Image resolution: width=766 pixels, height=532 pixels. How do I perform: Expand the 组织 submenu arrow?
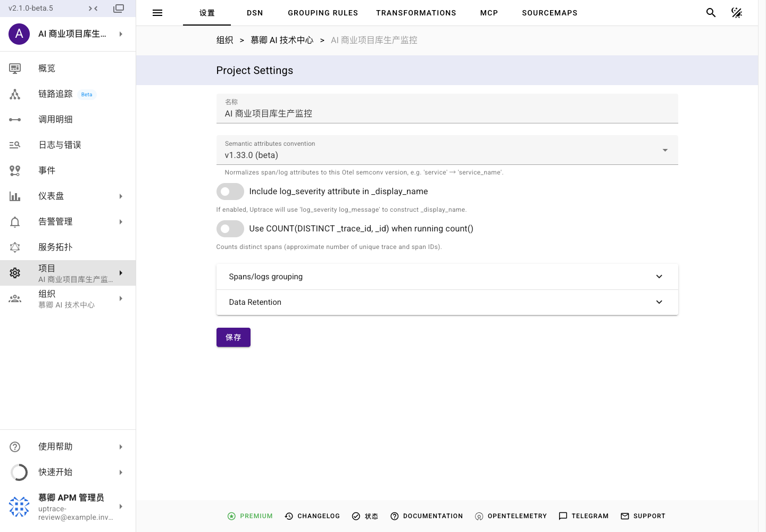[x=121, y=298]
